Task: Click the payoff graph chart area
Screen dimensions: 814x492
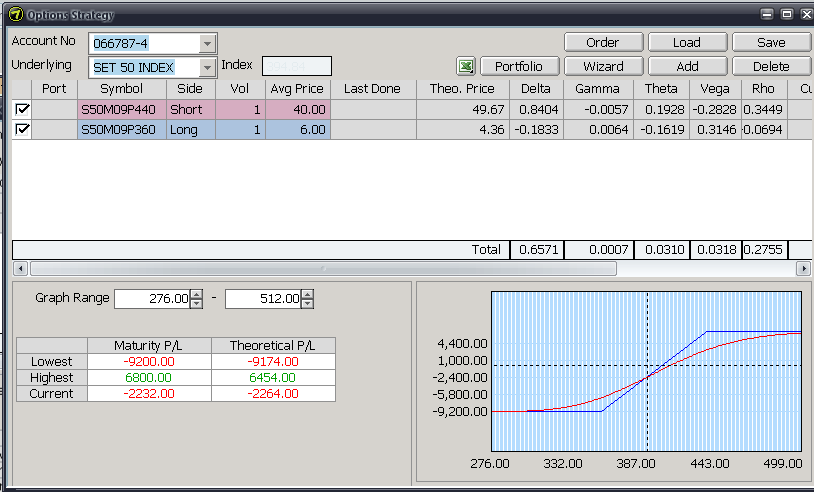Action: 646,371
